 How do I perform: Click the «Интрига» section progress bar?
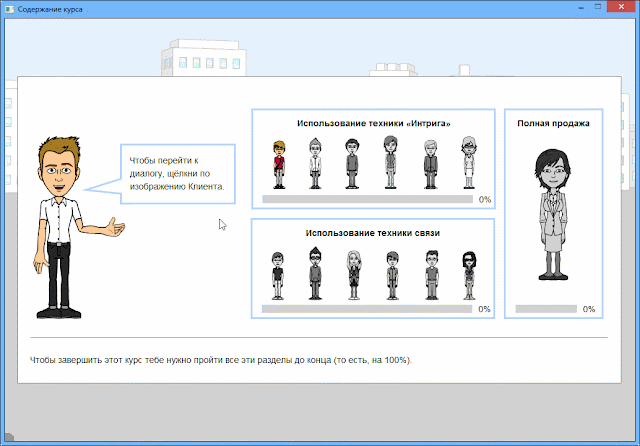tap(367, 199)
